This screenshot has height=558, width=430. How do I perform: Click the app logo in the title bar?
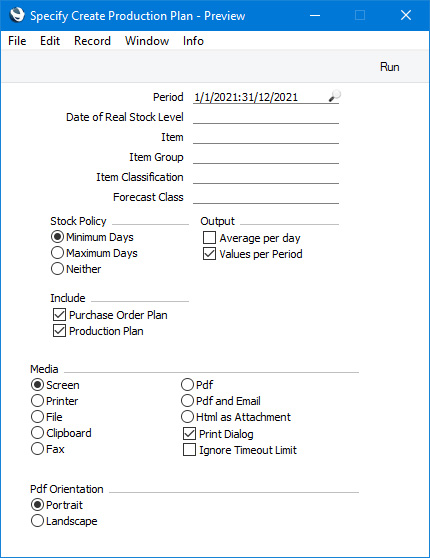coord(17,15)
